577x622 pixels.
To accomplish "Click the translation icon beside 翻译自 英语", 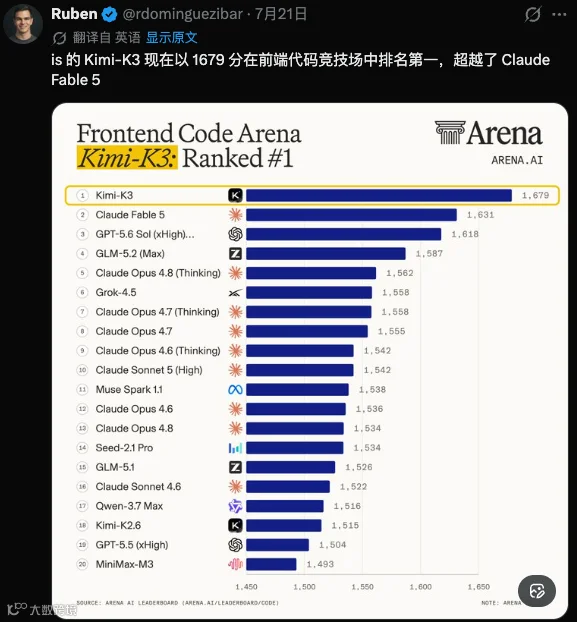I will click(59, 38).
